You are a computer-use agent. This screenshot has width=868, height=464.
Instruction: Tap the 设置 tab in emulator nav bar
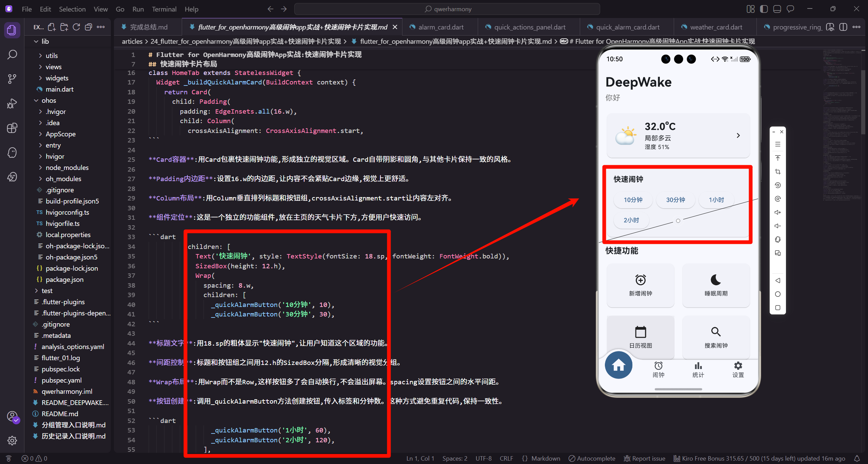pyautogui.click(x=738, y=369)
